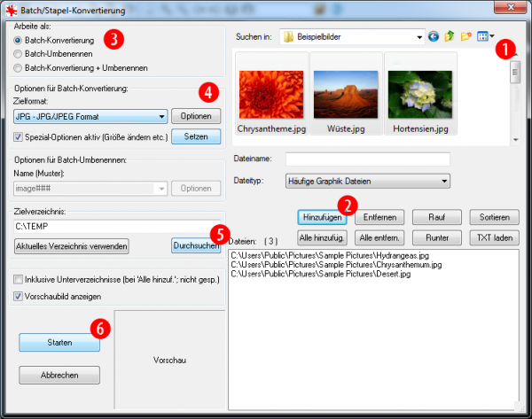Image resolution: width=532 pixels, height=419 pixels.
Task: Enable Inklusive Unterverzeichnisse checkbox
Action: (x=20, y=279)
